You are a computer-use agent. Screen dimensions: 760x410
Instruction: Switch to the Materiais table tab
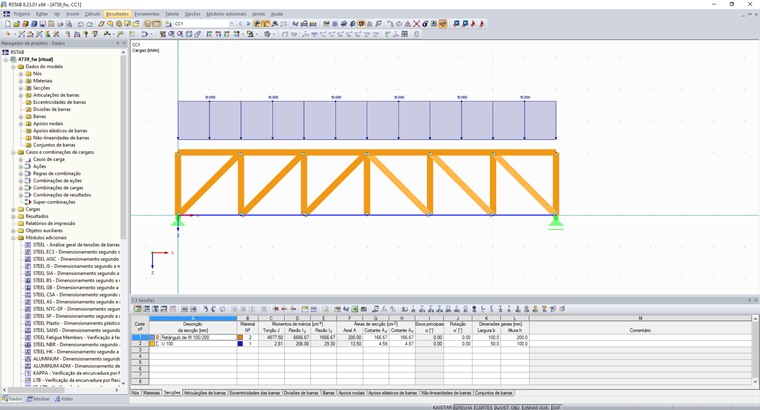click(x=151, y=393)
